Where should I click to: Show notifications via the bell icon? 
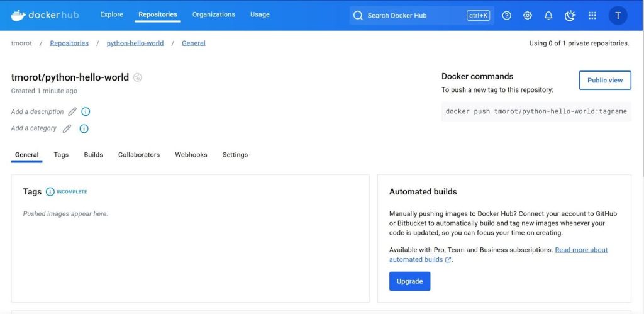pyautogui.click(x=548, y=16)
